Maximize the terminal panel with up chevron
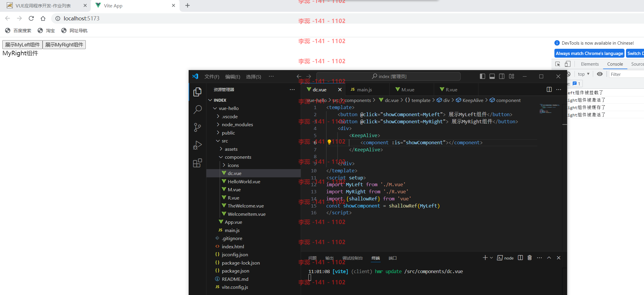The image size is (644, 295). point(549,258)
